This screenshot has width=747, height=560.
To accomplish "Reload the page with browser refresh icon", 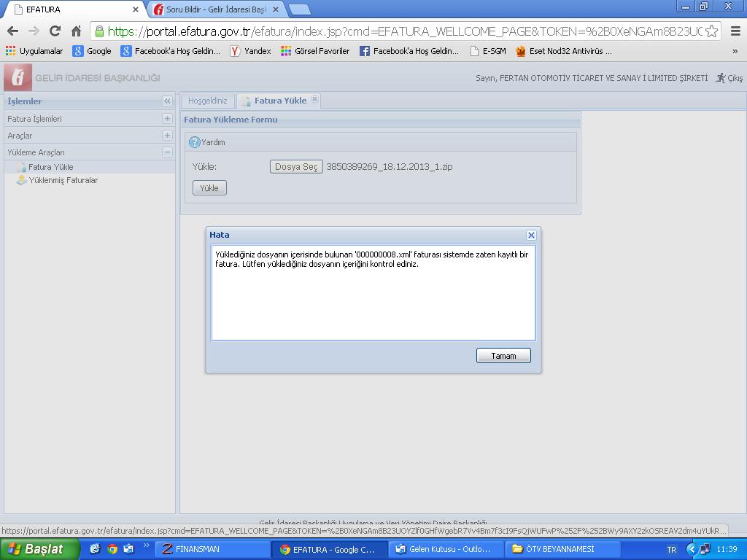I will point(55,31).
